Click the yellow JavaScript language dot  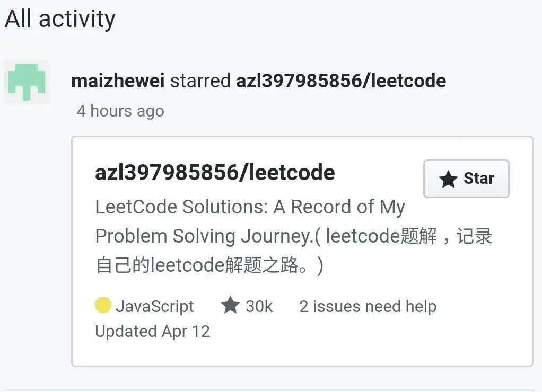pos(103,305)
